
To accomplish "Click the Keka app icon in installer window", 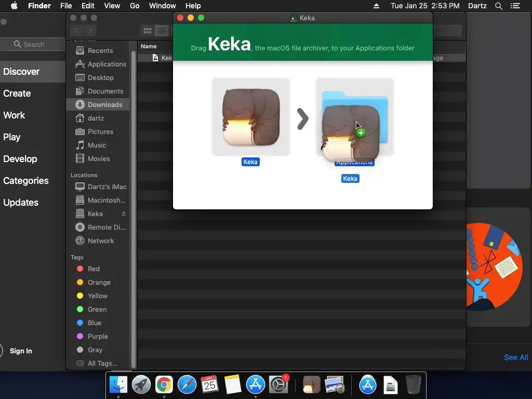I will (x=251, y=117).
